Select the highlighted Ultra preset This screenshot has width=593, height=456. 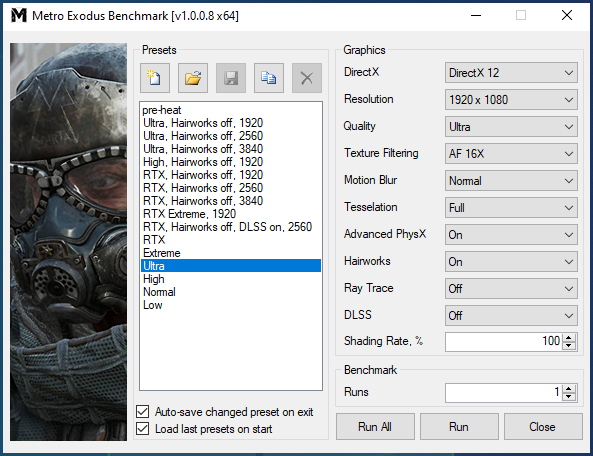(231, 266)
